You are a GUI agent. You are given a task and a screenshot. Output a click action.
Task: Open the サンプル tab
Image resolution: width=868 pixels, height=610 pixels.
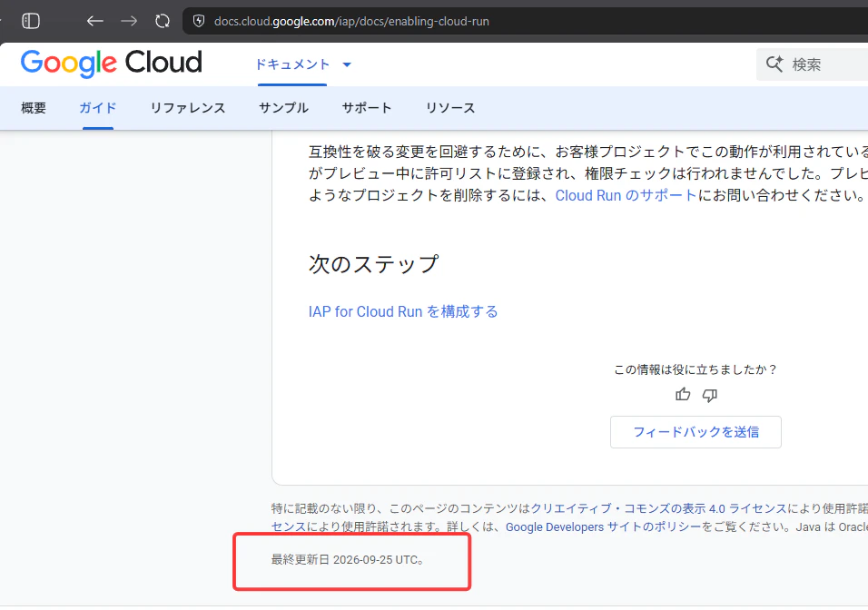283,108
